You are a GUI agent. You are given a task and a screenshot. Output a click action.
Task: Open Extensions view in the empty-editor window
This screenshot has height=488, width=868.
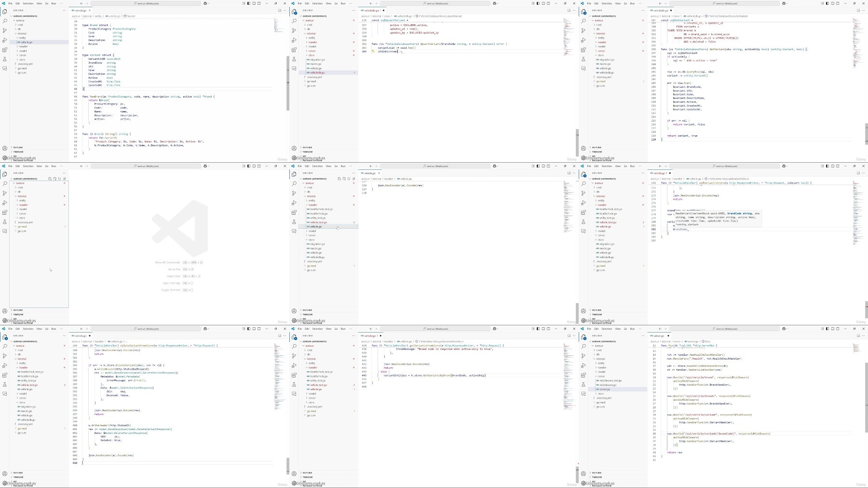pos(5,212)
